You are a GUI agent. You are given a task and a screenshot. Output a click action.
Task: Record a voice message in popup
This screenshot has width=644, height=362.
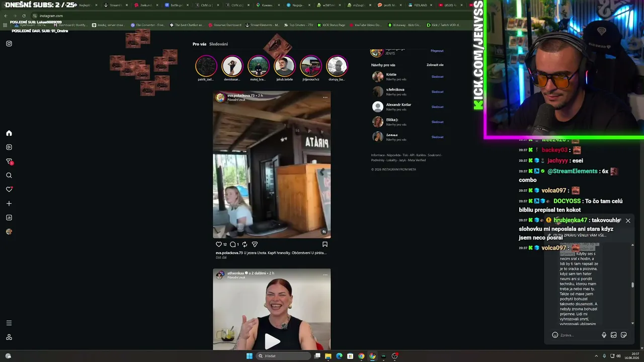click(604, 335)
